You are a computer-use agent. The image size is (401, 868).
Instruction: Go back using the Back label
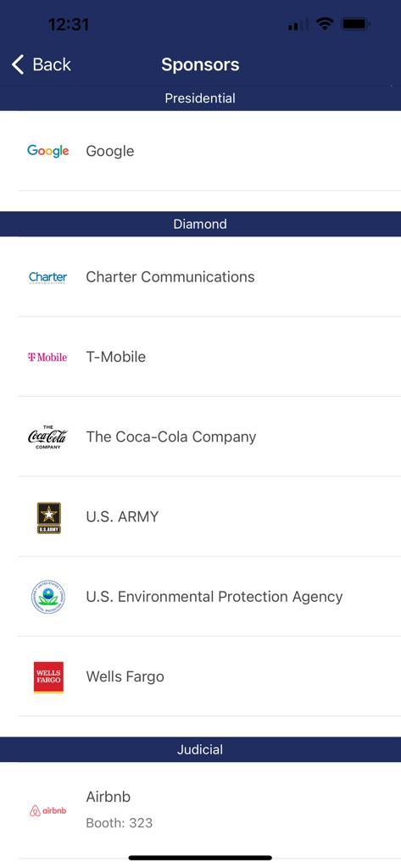pyautogui.click(x=52, y=64)
